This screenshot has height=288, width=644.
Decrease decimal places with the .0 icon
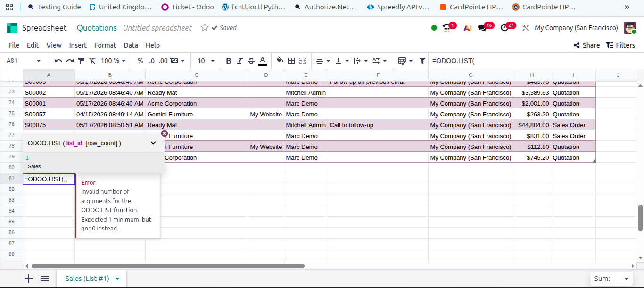(x=152, y=61)
